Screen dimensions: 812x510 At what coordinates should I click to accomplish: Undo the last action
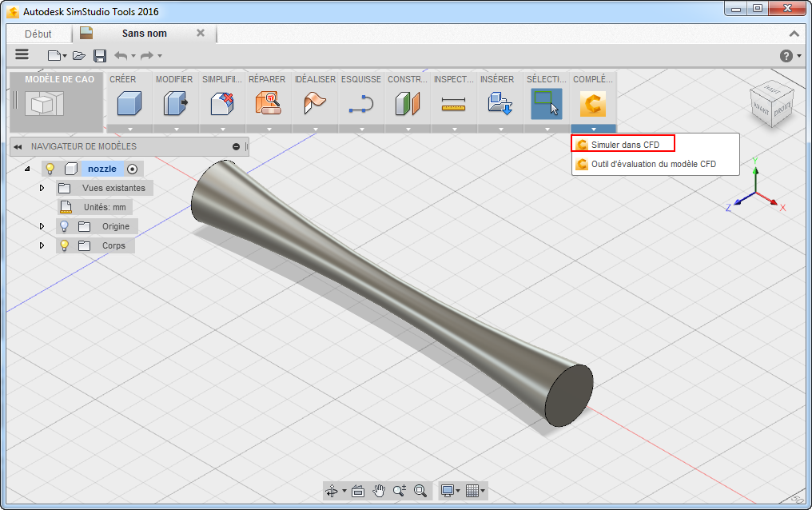[x=121, y=55]
